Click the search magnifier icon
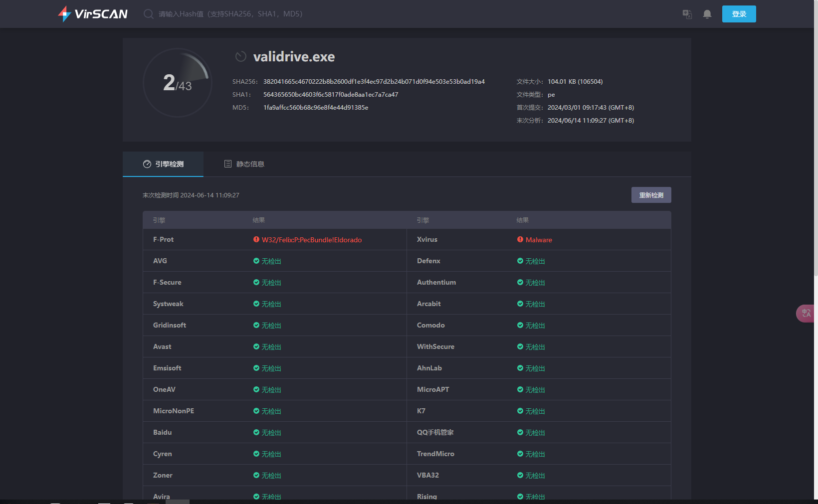 [148, 14]
